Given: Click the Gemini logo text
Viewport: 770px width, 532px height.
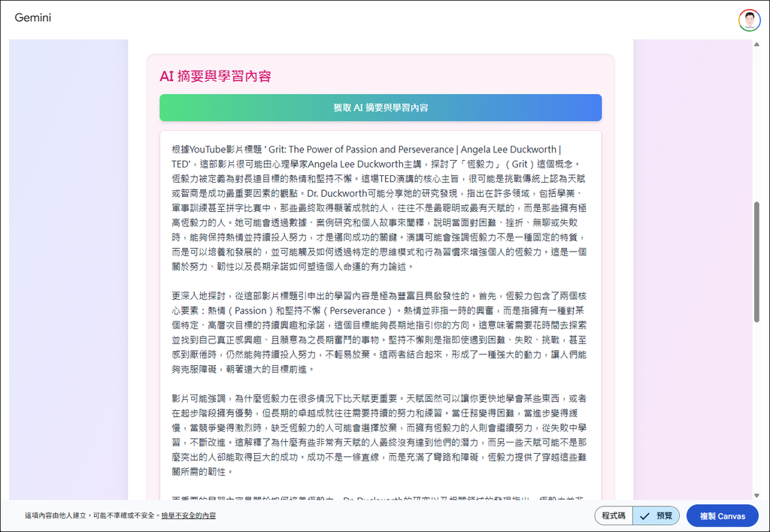Looking at the screenshot, I should click(33, 18).
